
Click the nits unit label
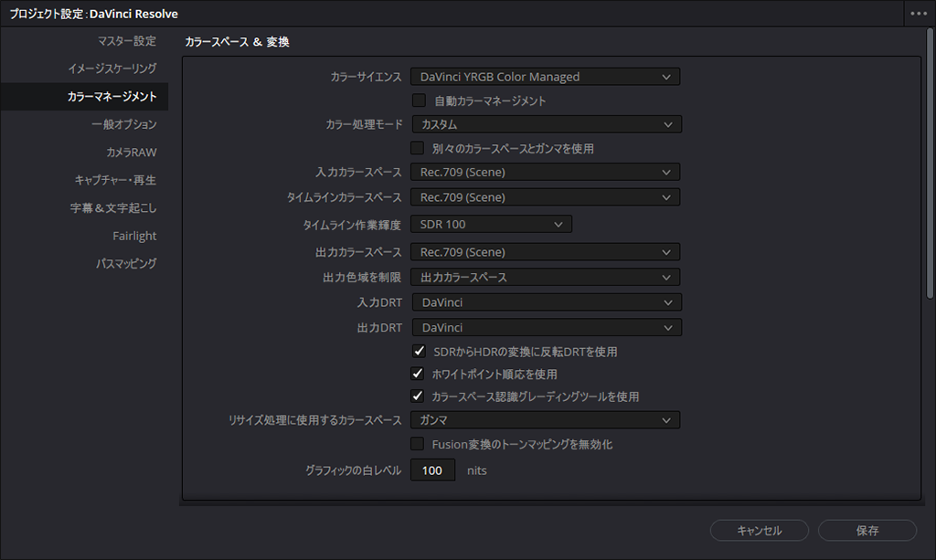coord(477,470)
